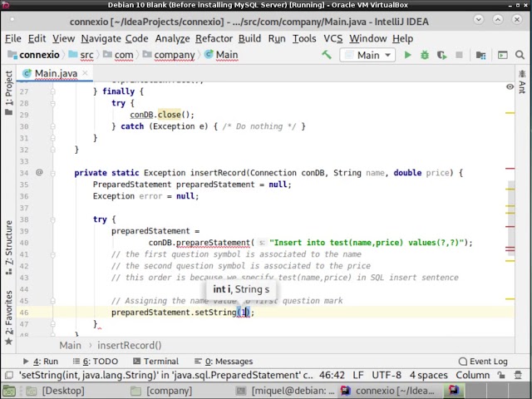The width and height of the screenshot is (532, 399).
Task: Open the Refactor menu
Action: point(214,39)
